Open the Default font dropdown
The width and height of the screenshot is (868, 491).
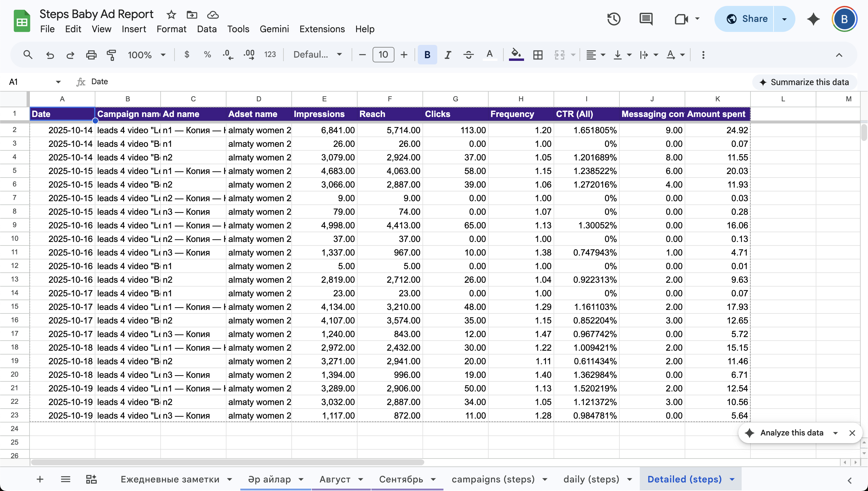point(318,55)
